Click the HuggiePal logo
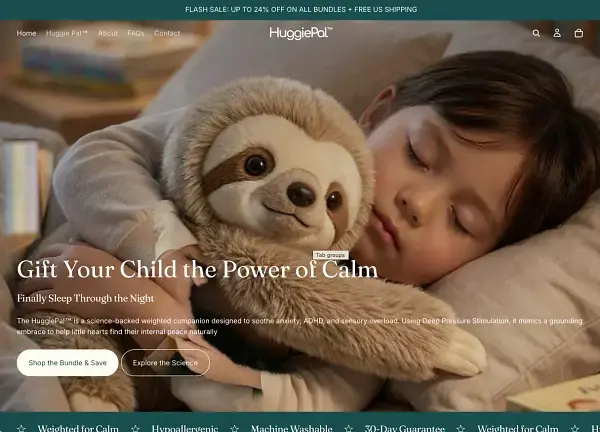The height and width of the screenshot is (432, 600). [301, 33]
